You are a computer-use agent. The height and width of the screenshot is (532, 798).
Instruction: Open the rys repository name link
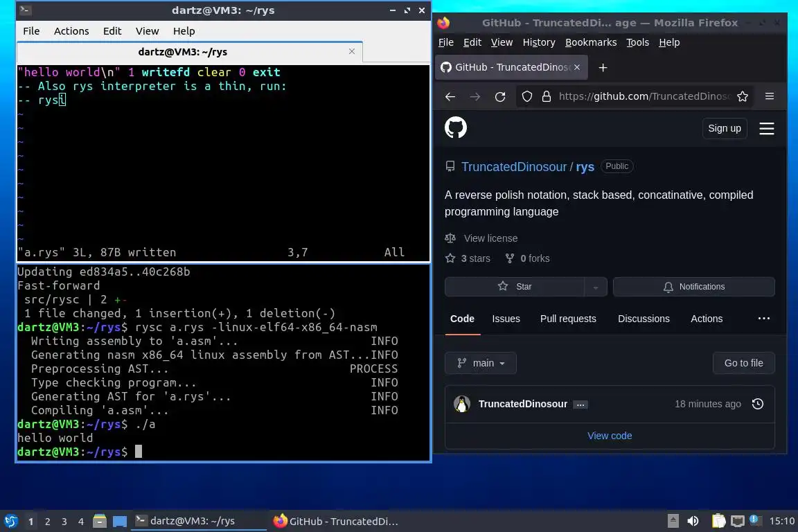(x=585, y=167)
